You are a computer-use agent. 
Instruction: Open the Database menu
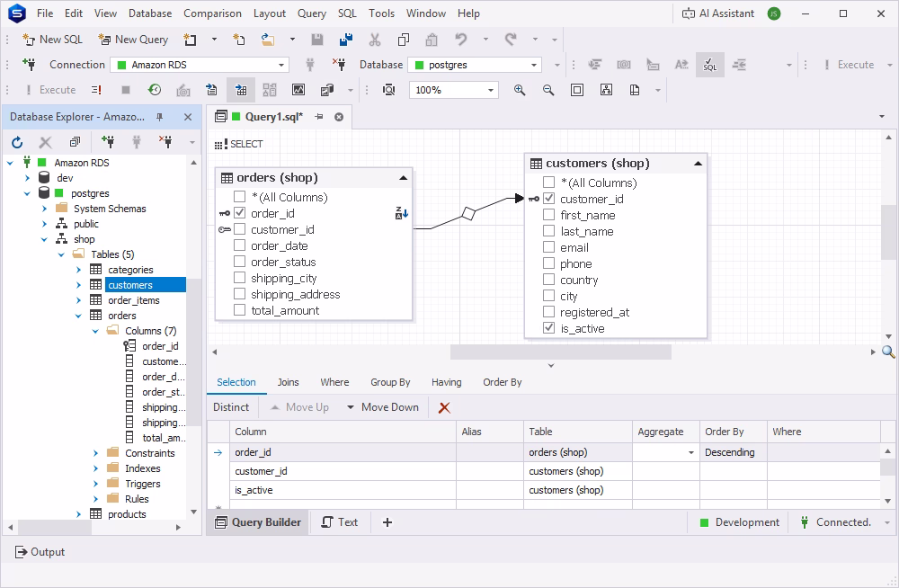coord(149,13)
